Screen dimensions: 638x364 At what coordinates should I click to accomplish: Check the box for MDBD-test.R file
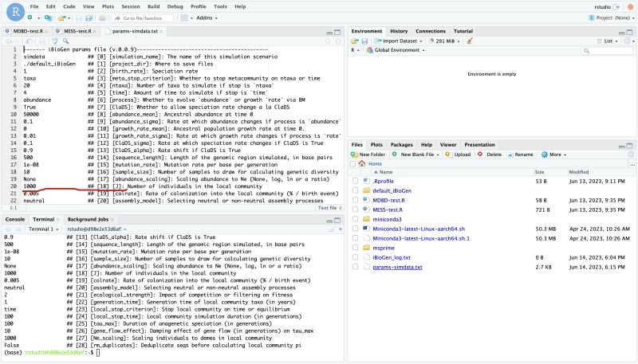point(355,200)
